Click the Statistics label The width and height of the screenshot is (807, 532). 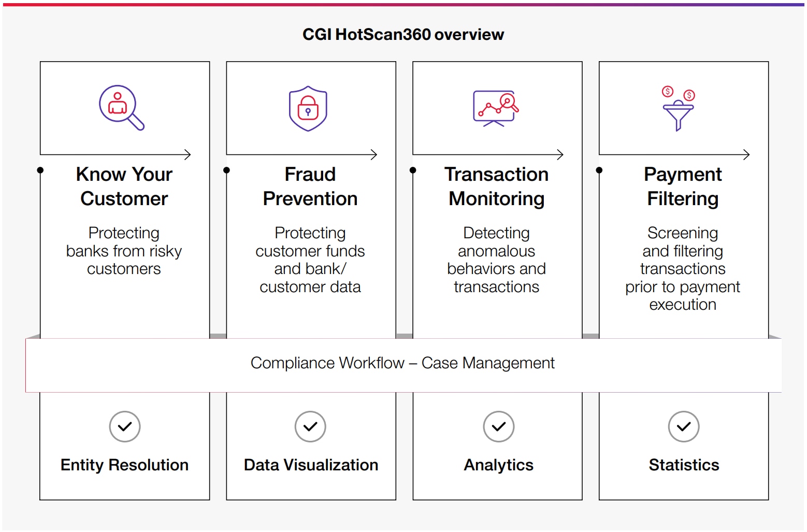click(x=684, y=465)
